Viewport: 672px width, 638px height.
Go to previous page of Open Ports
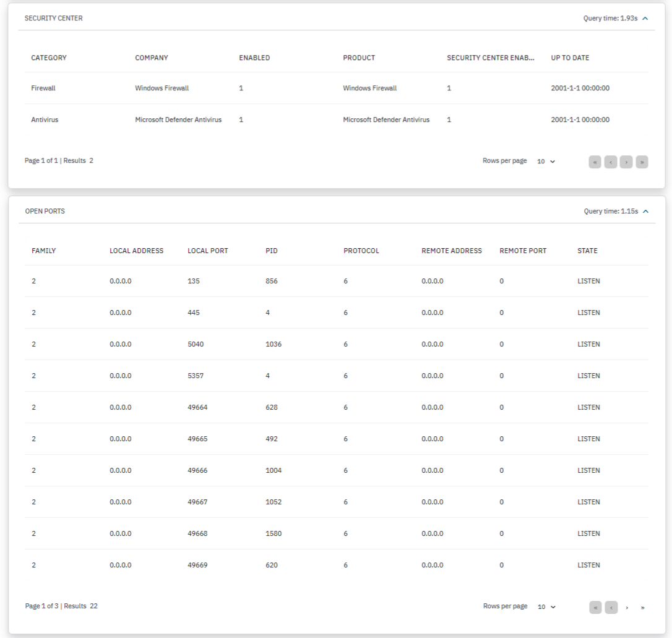[611, 607]
